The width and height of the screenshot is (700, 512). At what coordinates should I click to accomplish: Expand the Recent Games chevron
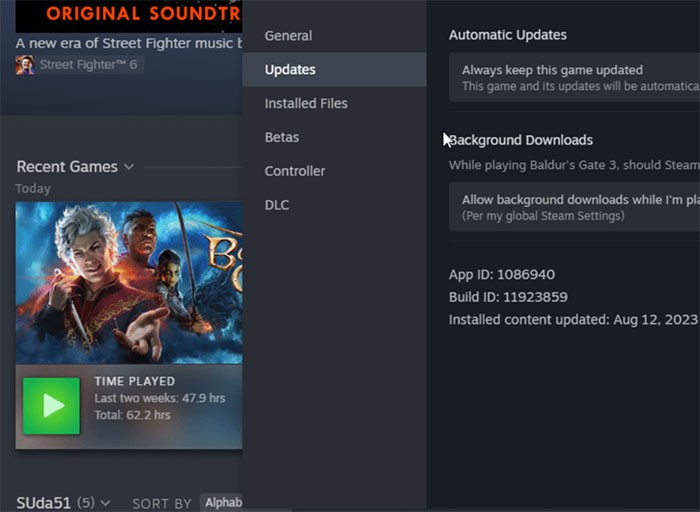pos(129,167)
